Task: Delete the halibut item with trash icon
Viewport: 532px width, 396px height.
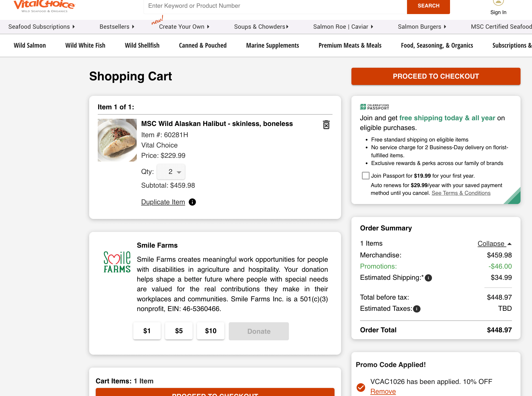Action: 326,125
